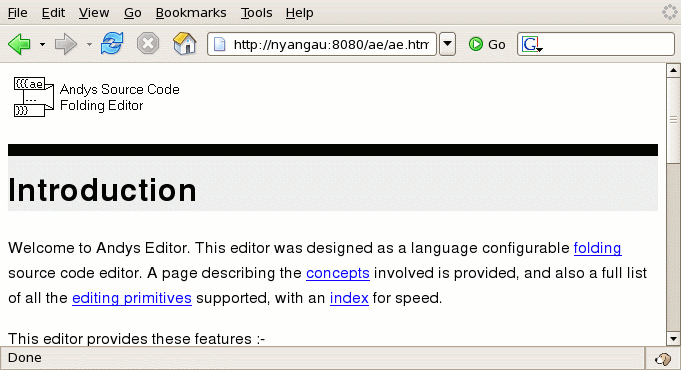This screenshot has width=681, height=370.
Task: Click the green Back arrow
Action: click(20, 44)
